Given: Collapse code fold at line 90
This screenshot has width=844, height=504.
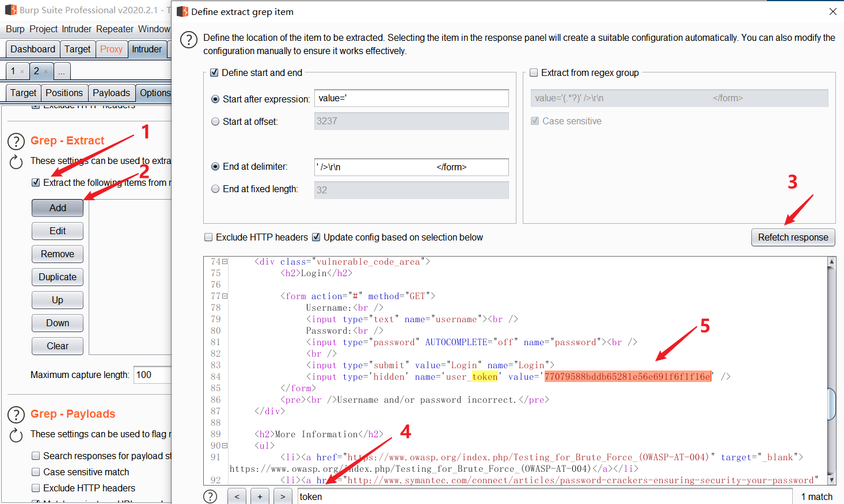Looking at the screenshot, I should point(225,446).
